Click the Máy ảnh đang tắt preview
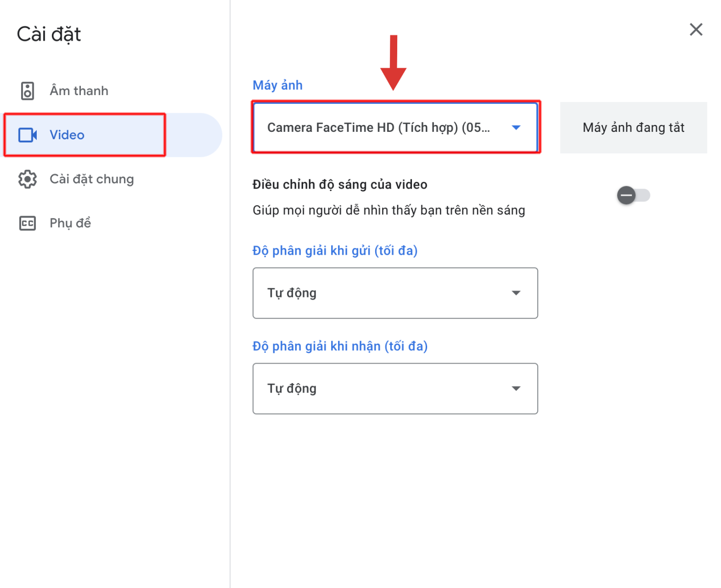The image size is (721, 588). [x=633, y=127]
